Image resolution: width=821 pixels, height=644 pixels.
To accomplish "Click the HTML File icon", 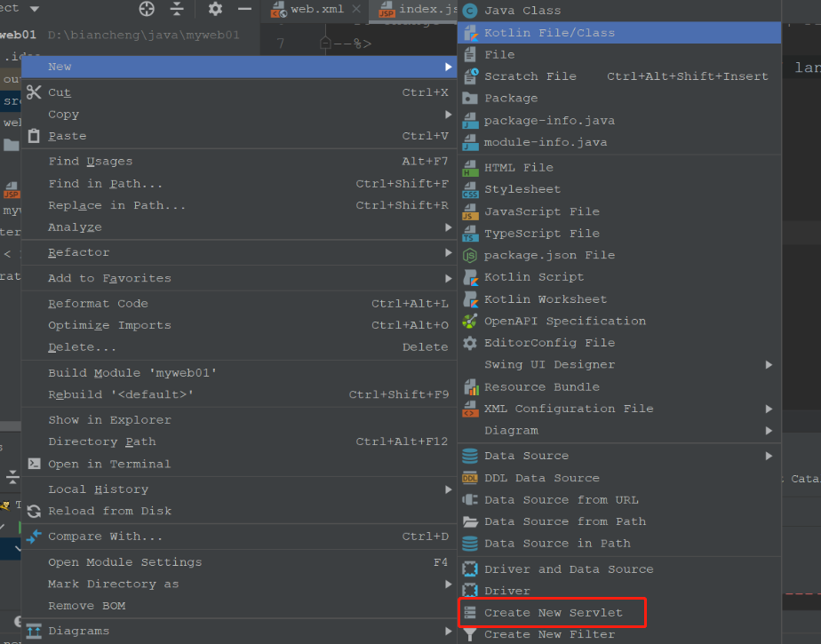I will (470, 168).
